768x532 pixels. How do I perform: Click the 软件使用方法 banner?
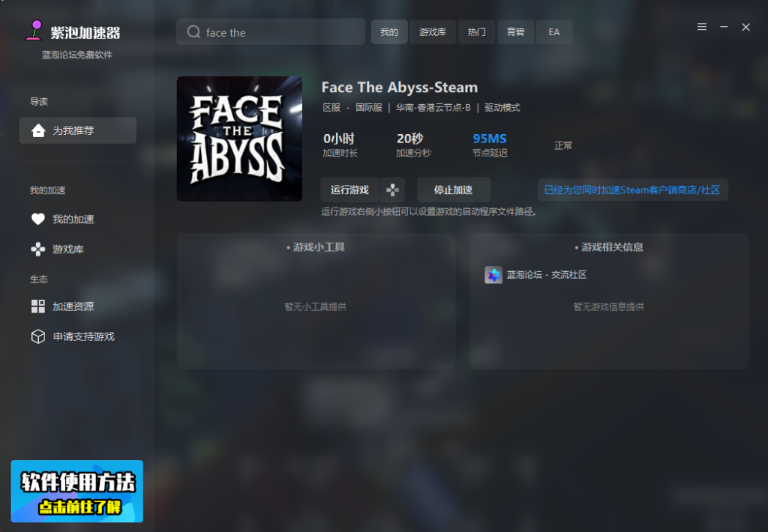[77, 491]
